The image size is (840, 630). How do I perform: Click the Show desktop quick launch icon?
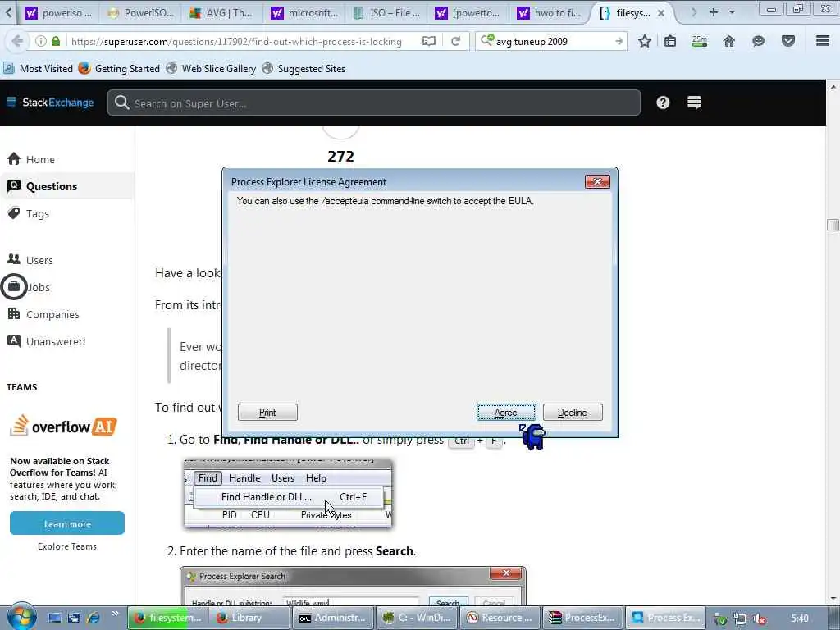point(55,618)
